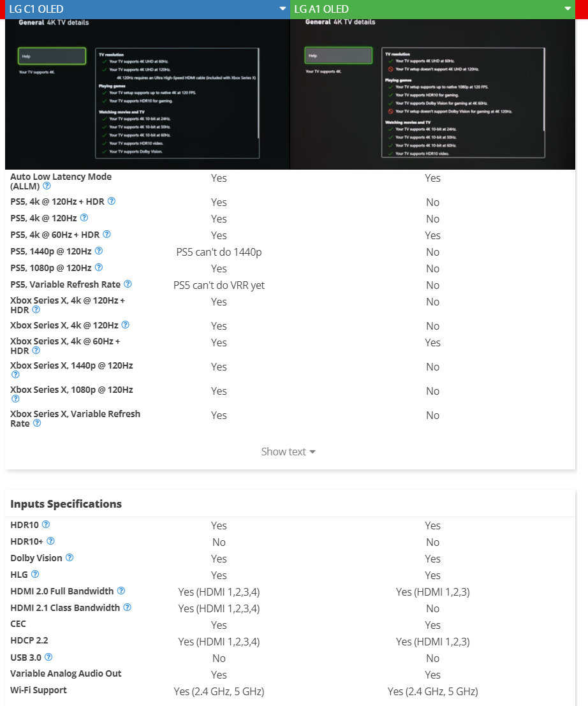The width and height of the screenshot is (588, 706).
Task: View LG A1 OLED Xbox 4K details screenshot
Action: coord(432,94)
